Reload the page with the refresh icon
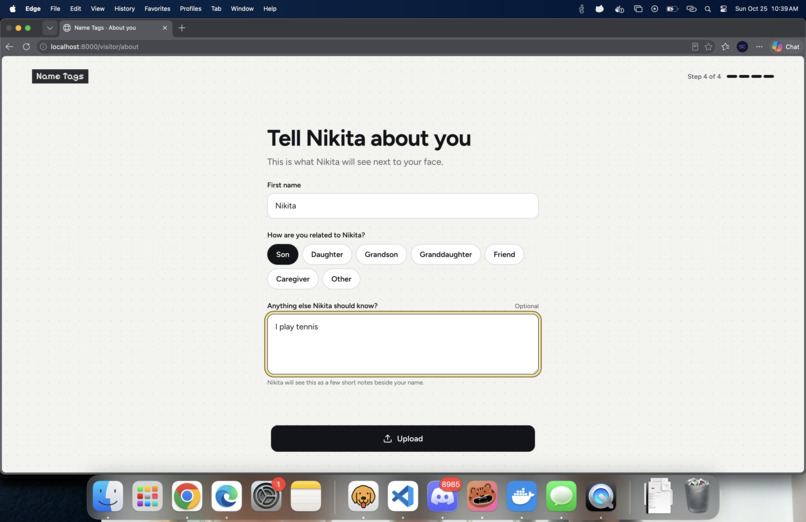This screenshot has height=522, width=806. 26,47
